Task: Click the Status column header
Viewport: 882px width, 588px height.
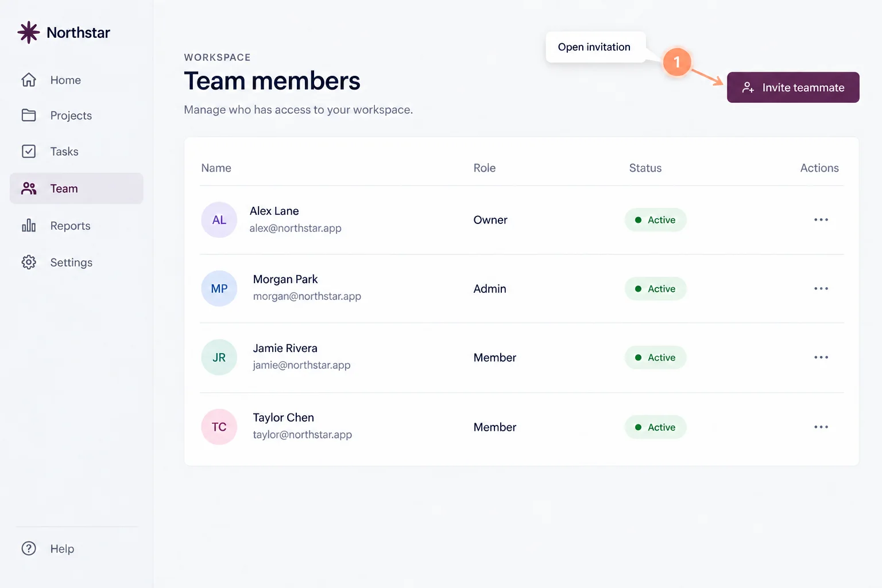Action: coord(645,168)
